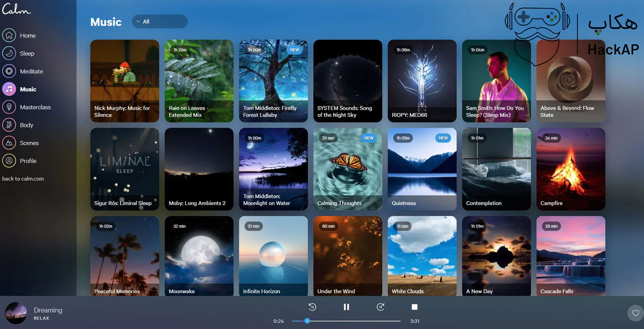Click the Music note icon
The height and width of the screenshot is (329, 644).
point(9,89)
